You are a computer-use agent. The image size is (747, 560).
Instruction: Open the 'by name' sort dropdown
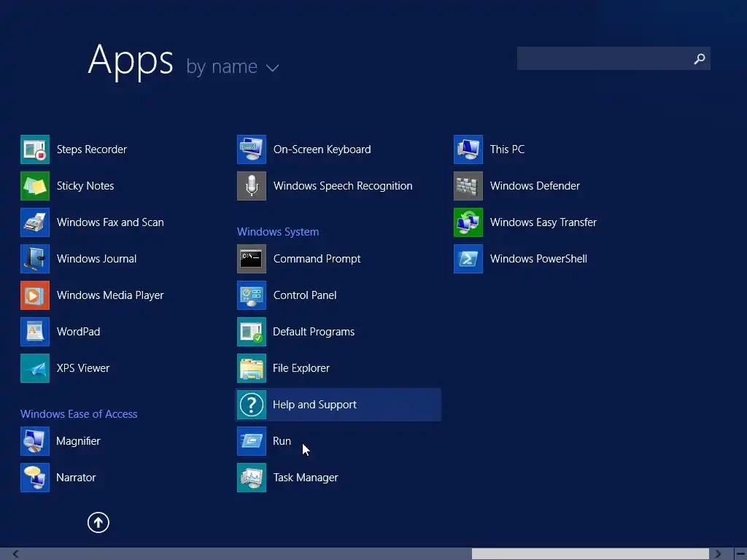[x=233, y=66]
